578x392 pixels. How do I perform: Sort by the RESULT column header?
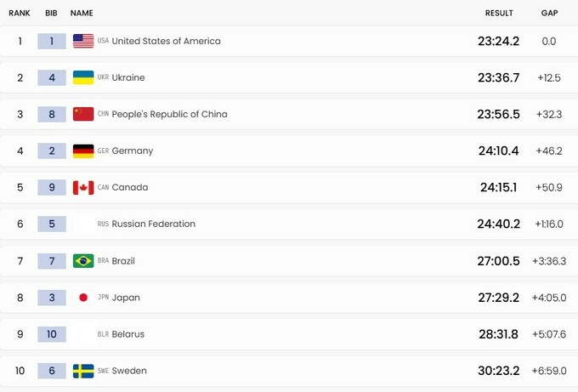(x=499, y=14)
